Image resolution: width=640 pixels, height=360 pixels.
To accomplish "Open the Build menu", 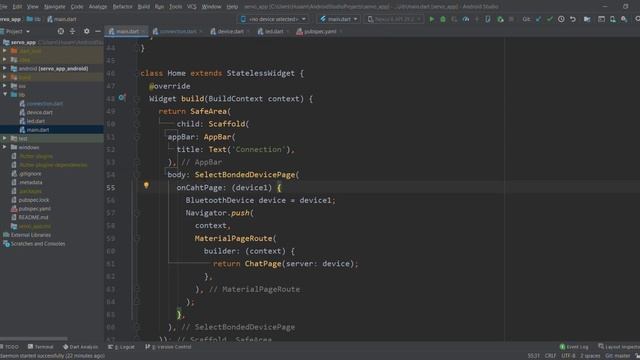I will tap(144, 7).
